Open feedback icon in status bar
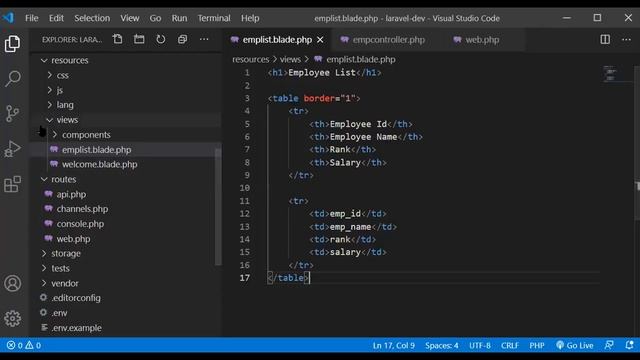The width and height of the screenshot is (640, 360). click(609, 345)
